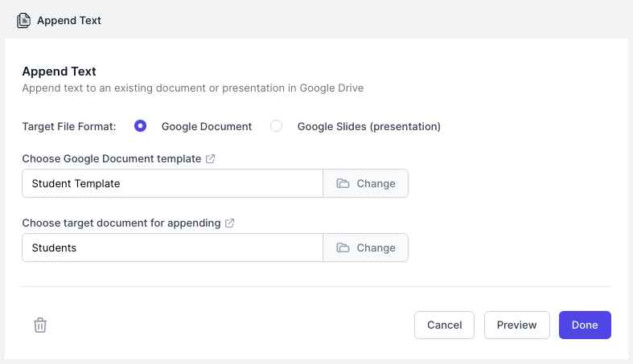
Task: Open external link icon beside target document label
Action: (230, 223)
